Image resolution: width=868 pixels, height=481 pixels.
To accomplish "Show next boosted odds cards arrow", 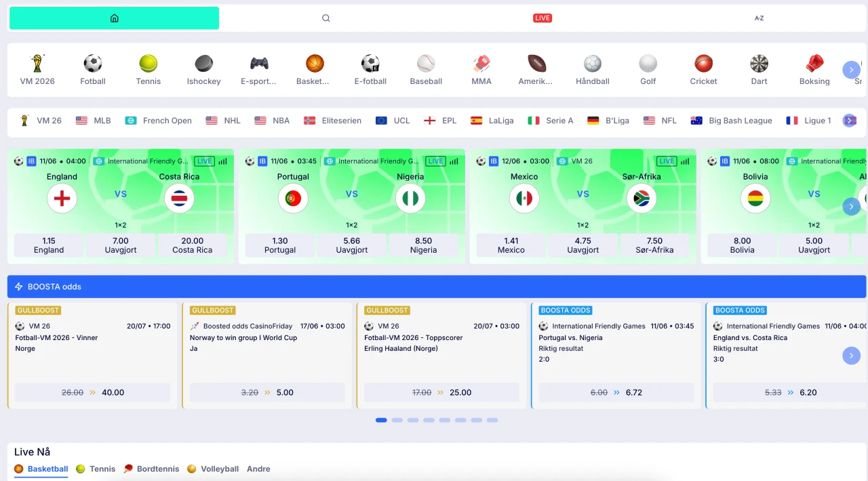I will 851,356.
